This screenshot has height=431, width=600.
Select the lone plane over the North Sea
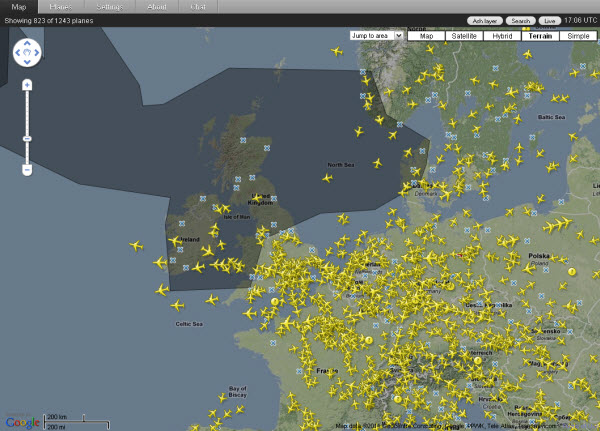click(326, 178)
